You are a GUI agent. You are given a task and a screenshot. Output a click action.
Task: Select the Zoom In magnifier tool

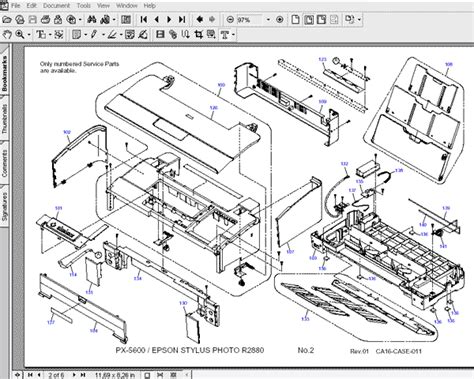point(20,34)
